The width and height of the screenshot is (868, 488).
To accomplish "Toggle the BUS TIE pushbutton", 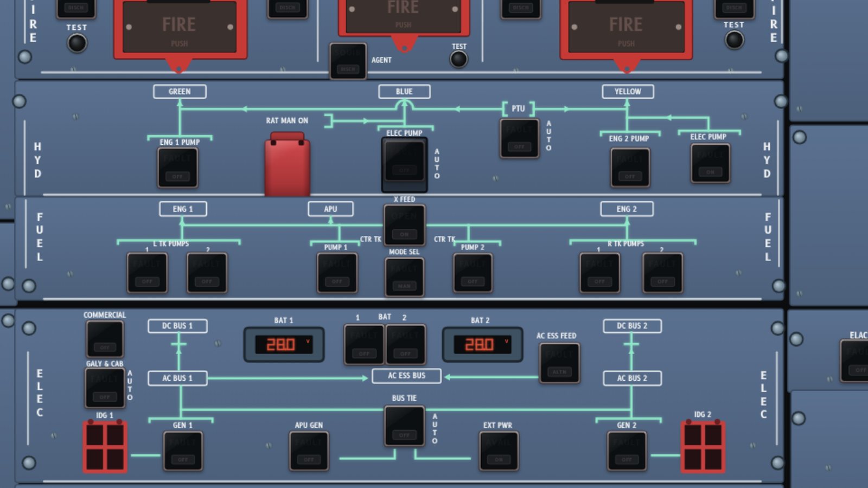I will (404, 426).
